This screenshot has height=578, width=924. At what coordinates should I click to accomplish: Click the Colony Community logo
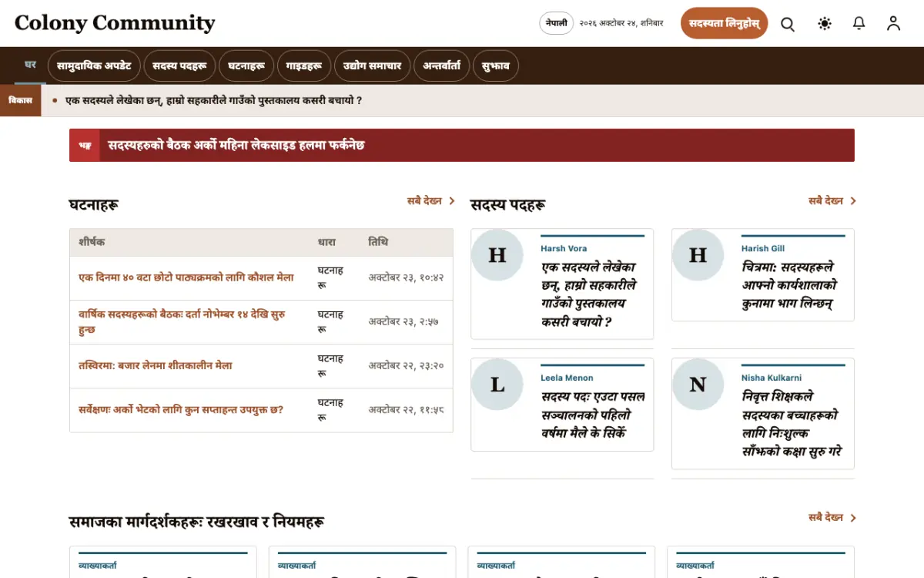(115, 23)
